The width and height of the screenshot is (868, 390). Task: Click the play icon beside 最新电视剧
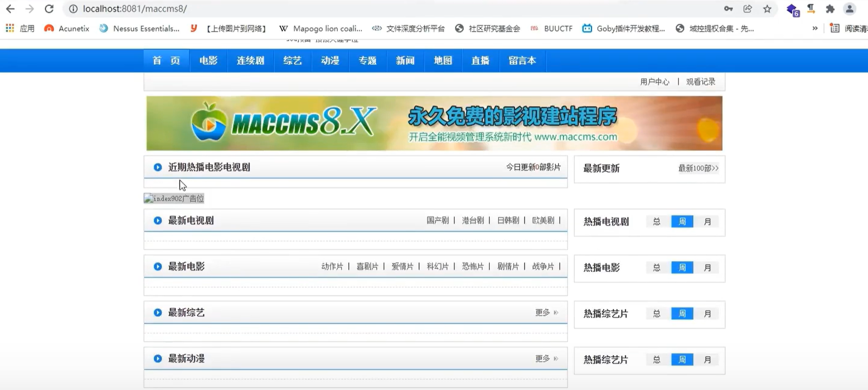coord(158,220)
